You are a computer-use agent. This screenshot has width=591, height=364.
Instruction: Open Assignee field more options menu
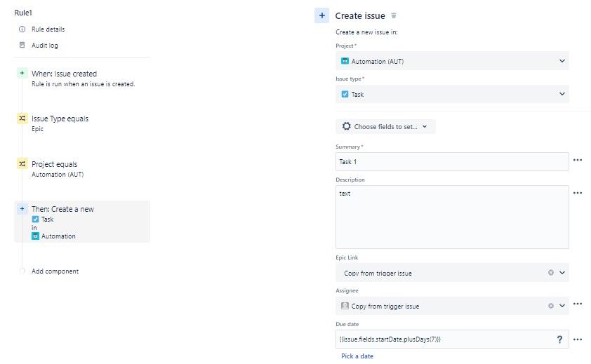pyautogui.click(x=578, y=304)
